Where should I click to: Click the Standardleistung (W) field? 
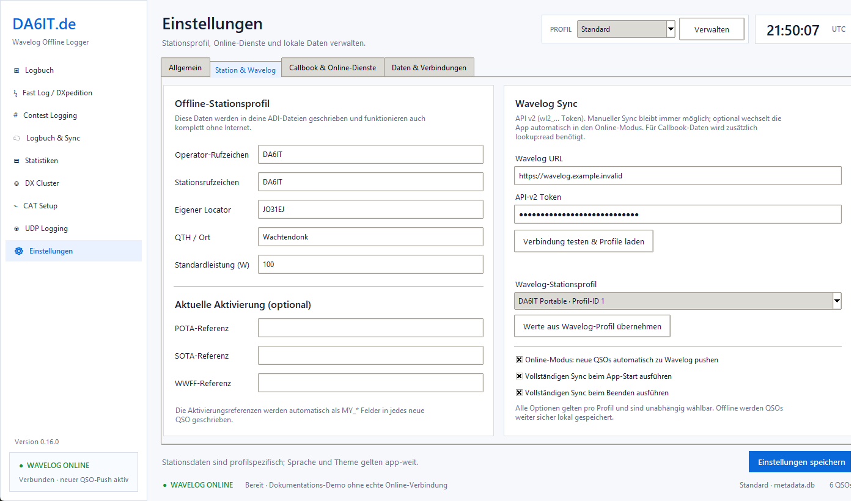(x=370, y=265)
